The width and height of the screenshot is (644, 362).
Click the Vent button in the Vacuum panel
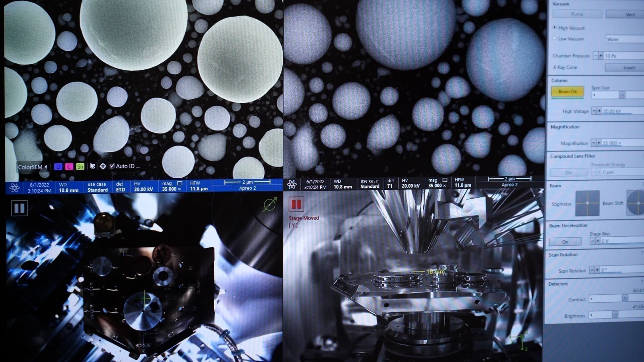pyautogui.click(x=630, y=14)
